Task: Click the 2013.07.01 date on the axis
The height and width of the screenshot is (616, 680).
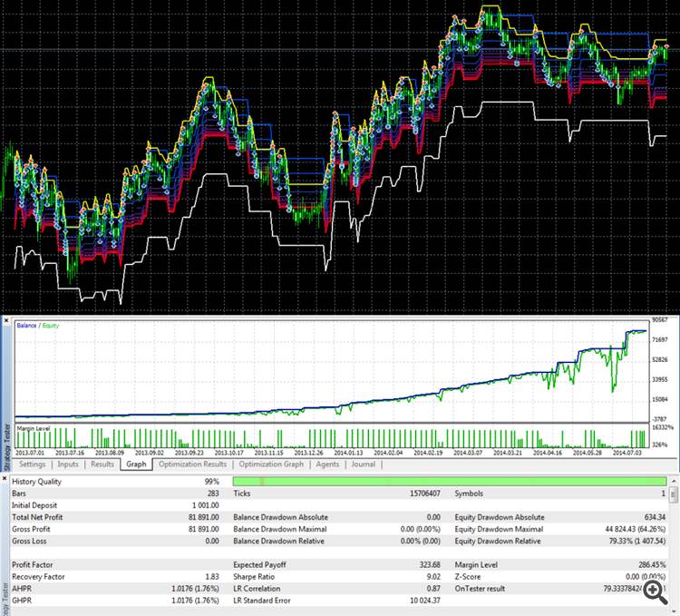Action: (30, 453)
